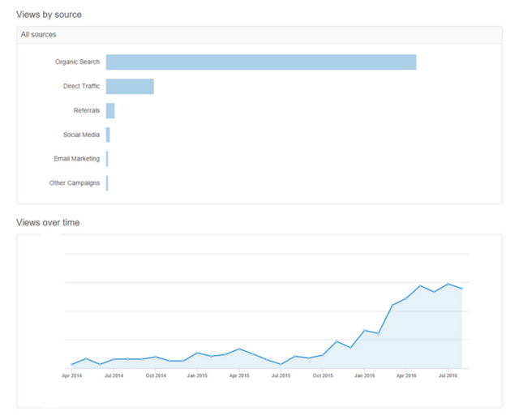Click the Email Marketing bar
The image size is (519, 420).
click(x=107, y=159)
